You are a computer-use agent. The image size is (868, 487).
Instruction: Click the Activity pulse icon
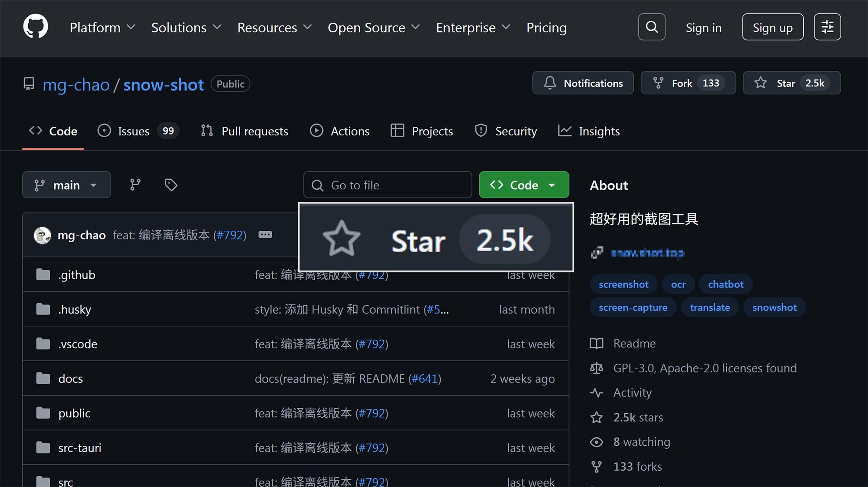point(597,392)
